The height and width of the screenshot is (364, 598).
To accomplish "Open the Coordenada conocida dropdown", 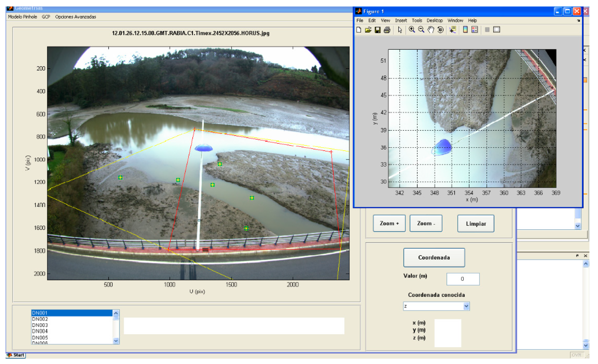I will coord(466,306).
